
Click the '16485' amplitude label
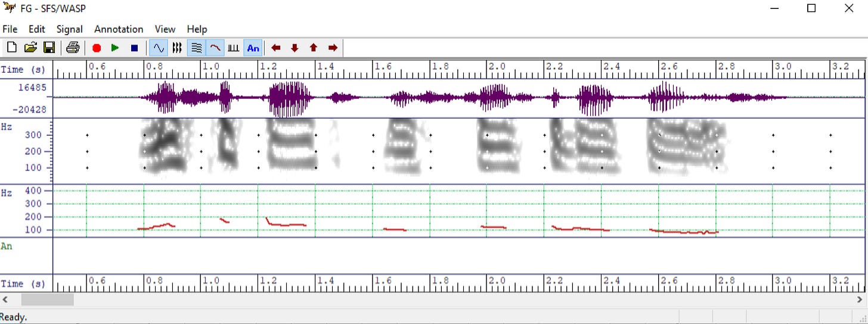click(33, 88)
